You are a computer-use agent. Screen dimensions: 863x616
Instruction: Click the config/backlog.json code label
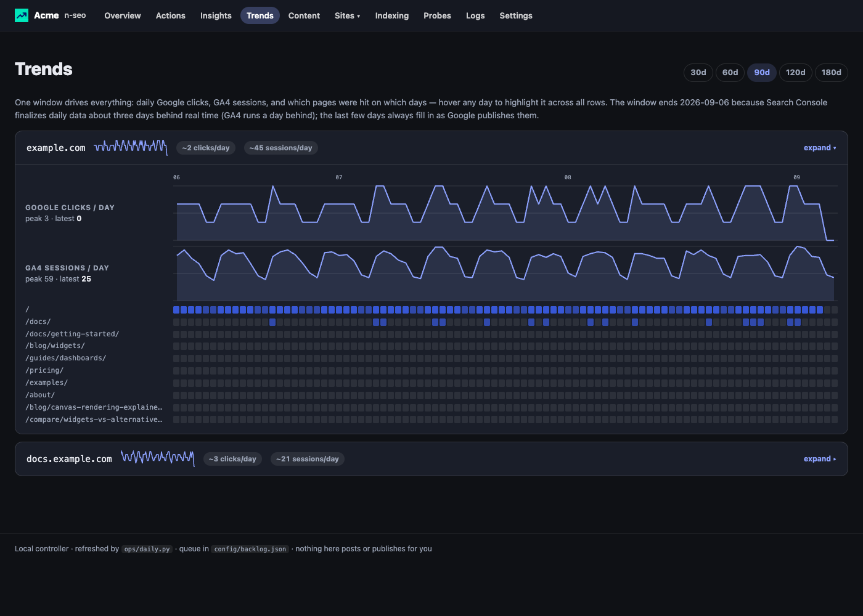[x=250, y=549]
